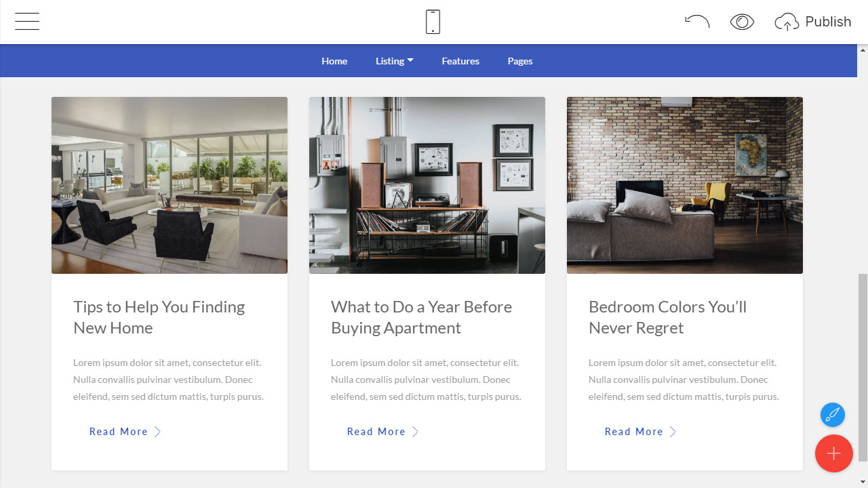This screenshot has width=868, height=488.
Task: Open Tips to Help You Finding title
Action: (x=159, y=317)
